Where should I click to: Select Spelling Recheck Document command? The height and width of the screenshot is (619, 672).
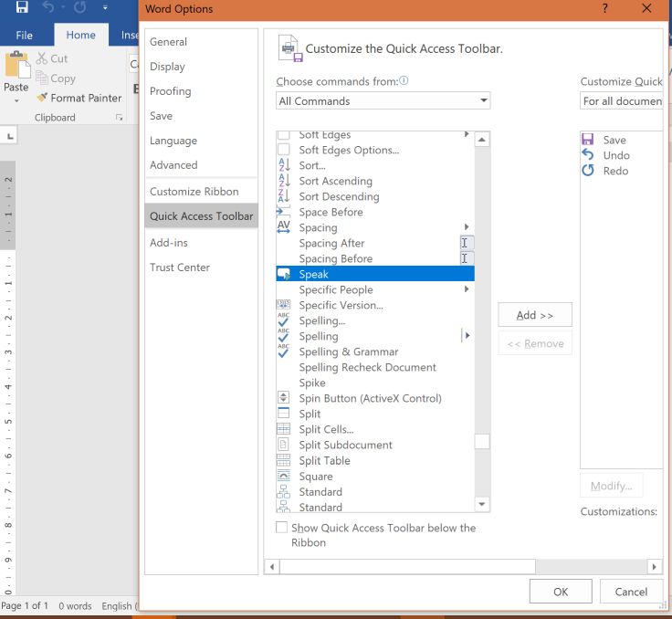[375, 367]
